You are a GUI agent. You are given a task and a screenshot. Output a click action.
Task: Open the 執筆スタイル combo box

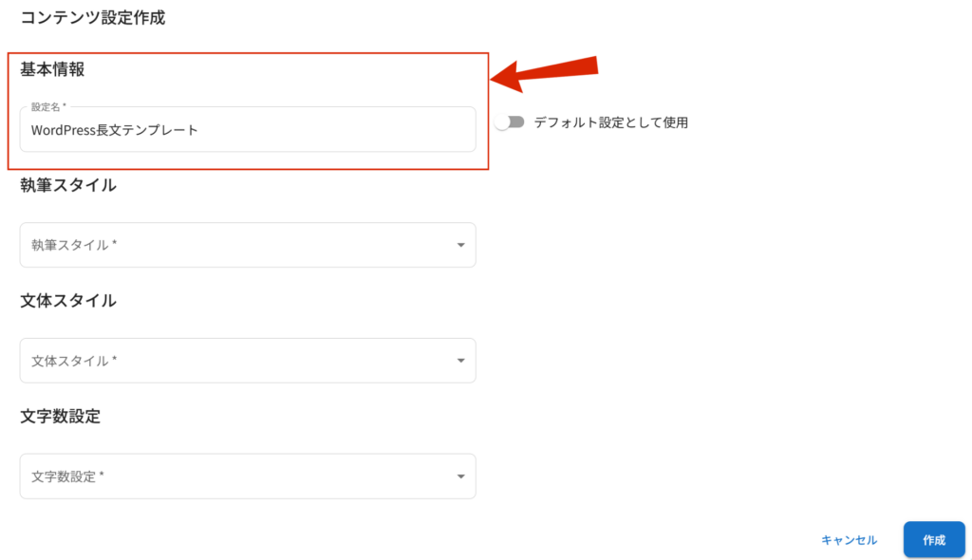(248, 245)
